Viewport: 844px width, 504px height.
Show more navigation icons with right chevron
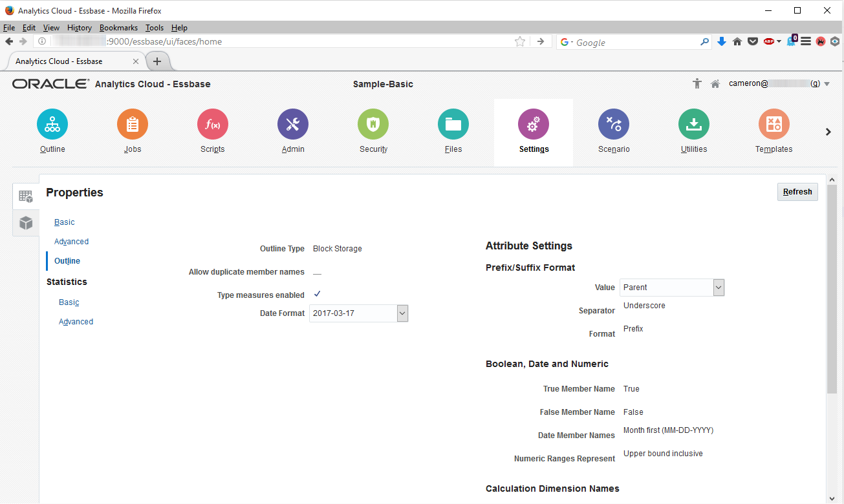(x=828, y=132)
